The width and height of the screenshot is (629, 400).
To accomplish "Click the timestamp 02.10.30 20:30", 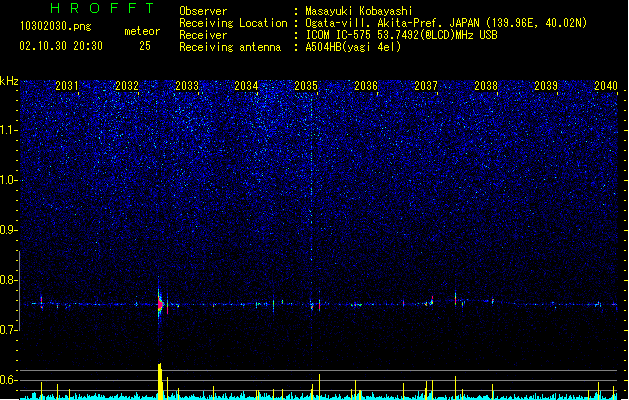I will 61,46.
